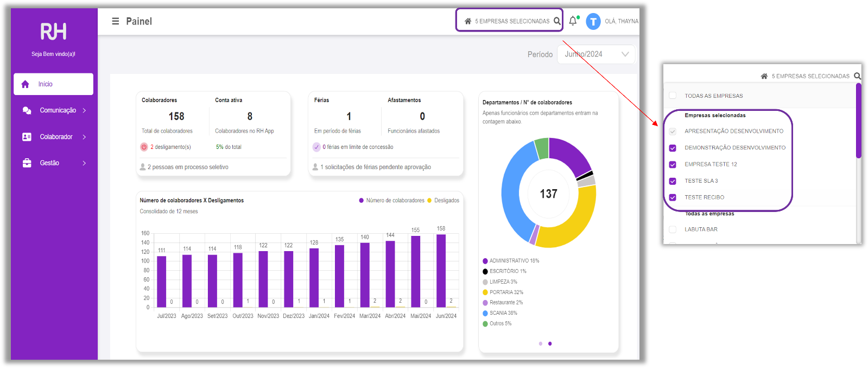This screenshot has height=368, width=868.
Task: Click the Colaborador ID card icon
Action: click(x=27, y=137)
